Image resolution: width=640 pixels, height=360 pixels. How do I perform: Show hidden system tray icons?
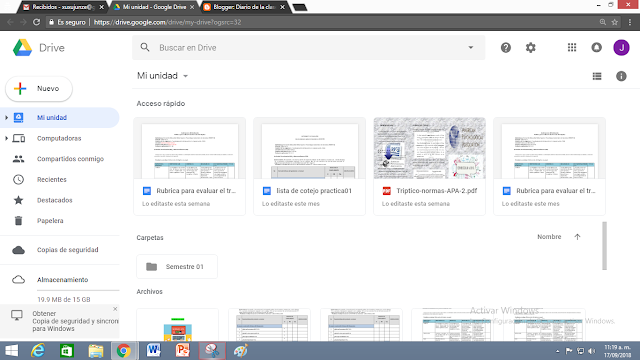pyautogui.click(x=558, y=351)
